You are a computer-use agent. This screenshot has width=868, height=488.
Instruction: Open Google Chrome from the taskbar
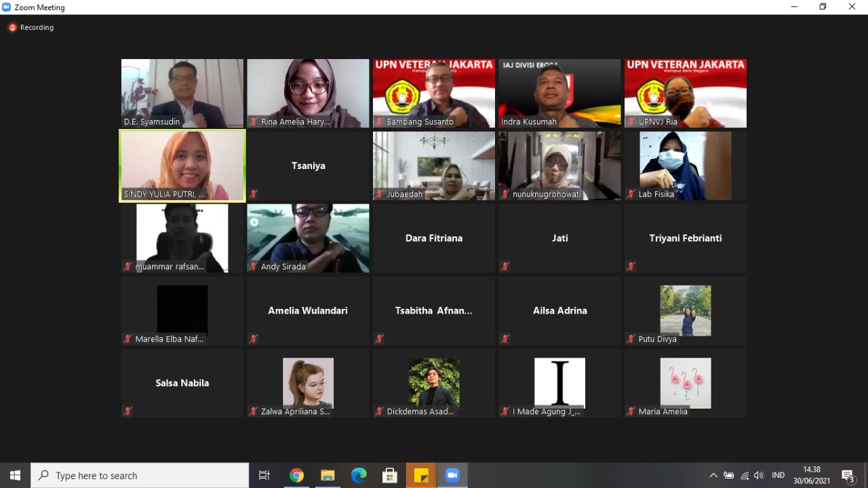[296, 476]
